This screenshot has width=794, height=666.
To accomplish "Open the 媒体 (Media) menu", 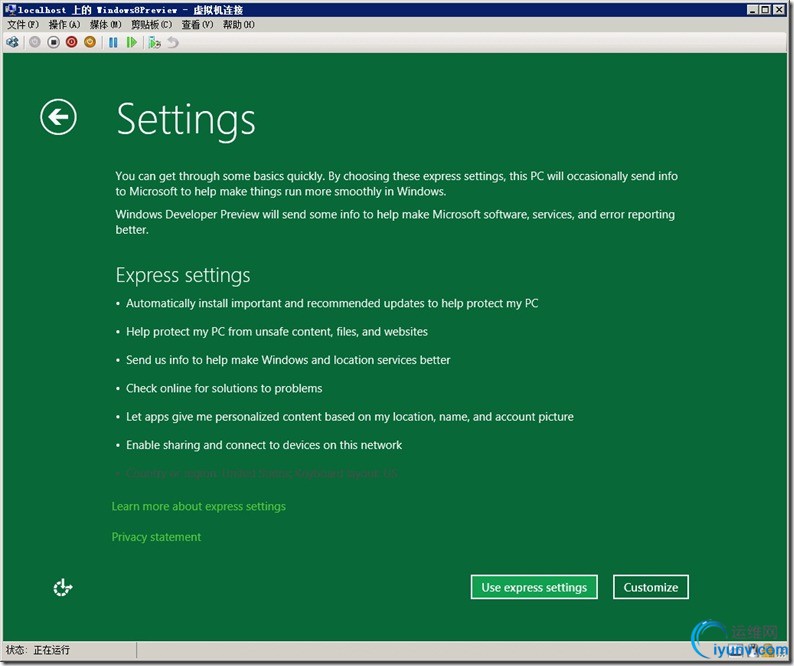I will 105,24.
